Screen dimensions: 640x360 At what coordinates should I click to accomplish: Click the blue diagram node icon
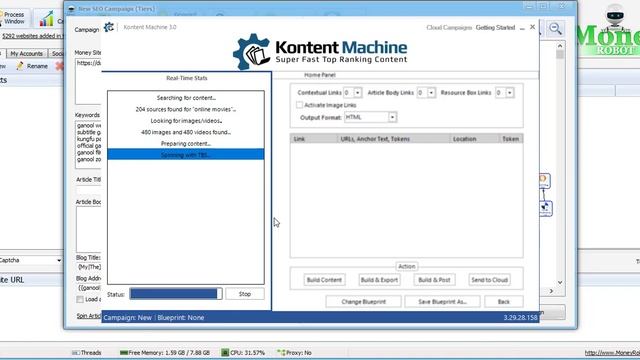point(546,208)
